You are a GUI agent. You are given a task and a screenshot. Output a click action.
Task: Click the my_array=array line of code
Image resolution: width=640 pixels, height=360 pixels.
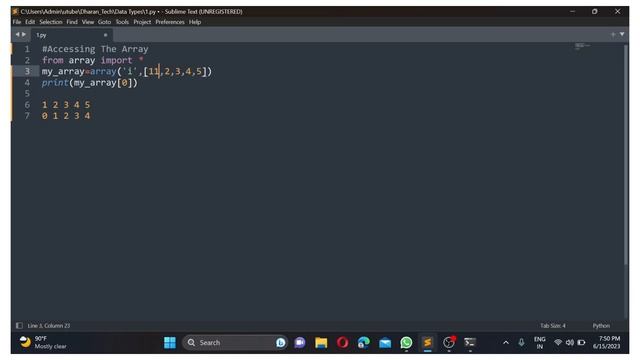[x=127, y=71]
